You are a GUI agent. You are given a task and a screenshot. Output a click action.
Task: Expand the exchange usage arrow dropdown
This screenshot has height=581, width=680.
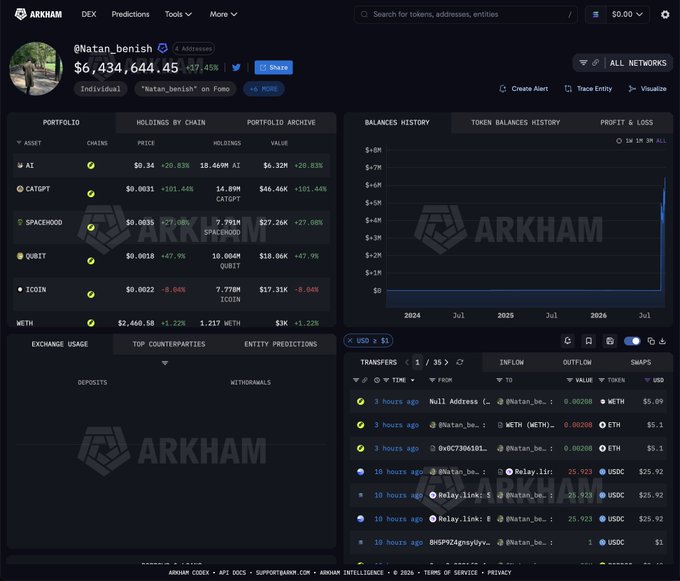click(165, 363)
